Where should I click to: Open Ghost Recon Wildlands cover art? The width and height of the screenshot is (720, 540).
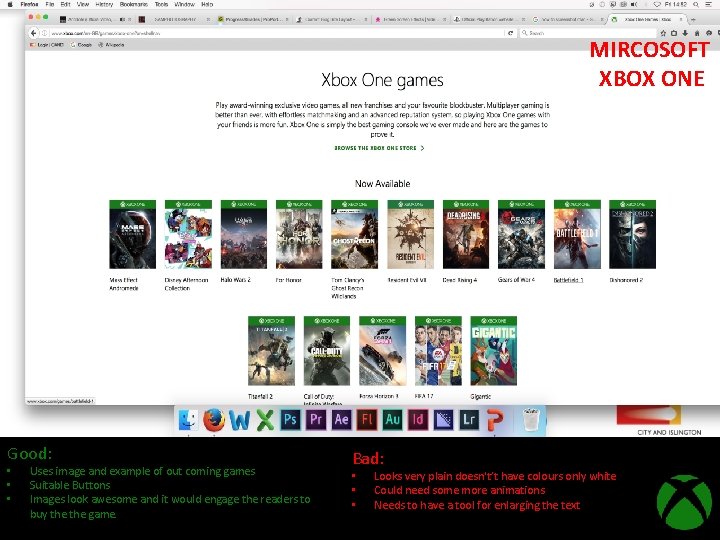(x=354, y=234)
